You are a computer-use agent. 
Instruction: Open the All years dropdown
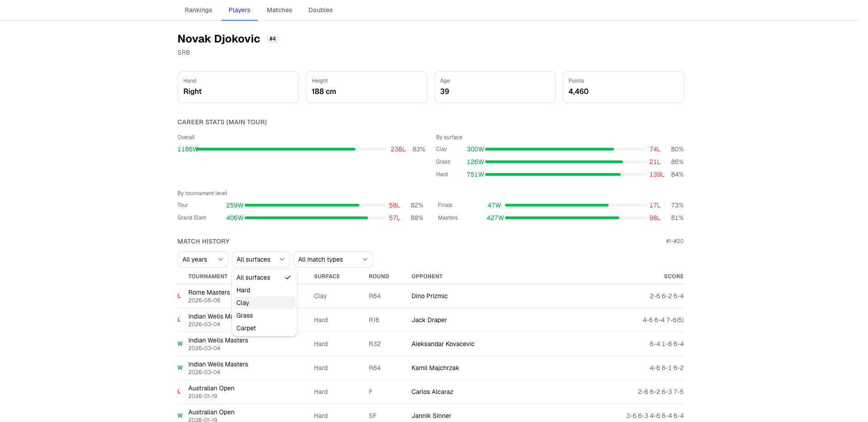203,259
